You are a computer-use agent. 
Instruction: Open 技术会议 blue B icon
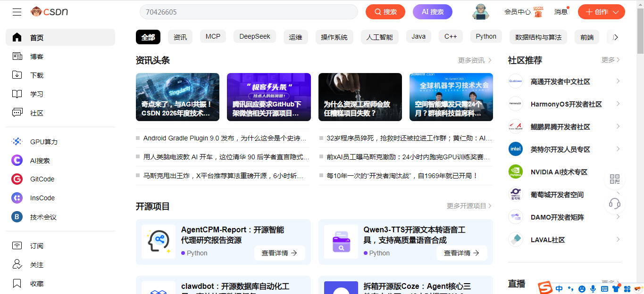(17, 217)
